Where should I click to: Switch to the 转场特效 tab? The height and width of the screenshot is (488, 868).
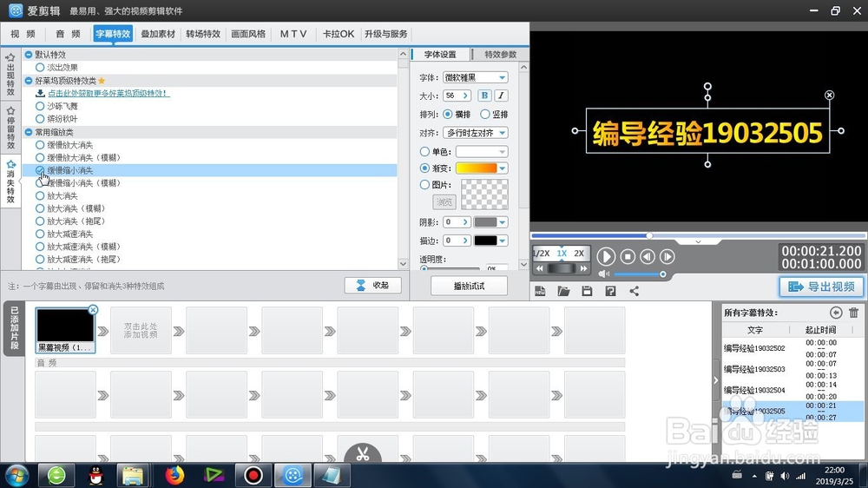click(x=203, y=34)
